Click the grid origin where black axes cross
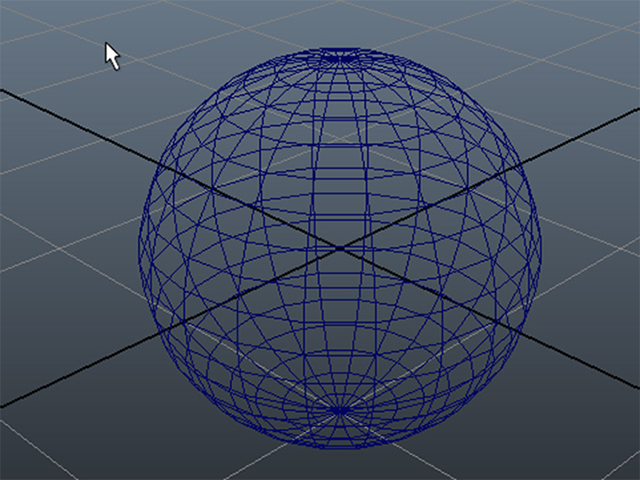Screen dimensions: 640x480 (340, 248)
